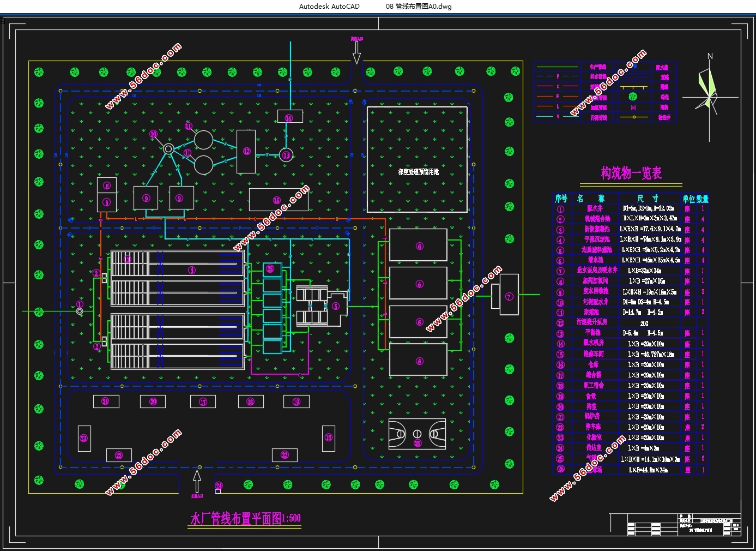Select the solid green production pipeline legend line
Viewport: 756px width, 551px height.
coord(557,67)
